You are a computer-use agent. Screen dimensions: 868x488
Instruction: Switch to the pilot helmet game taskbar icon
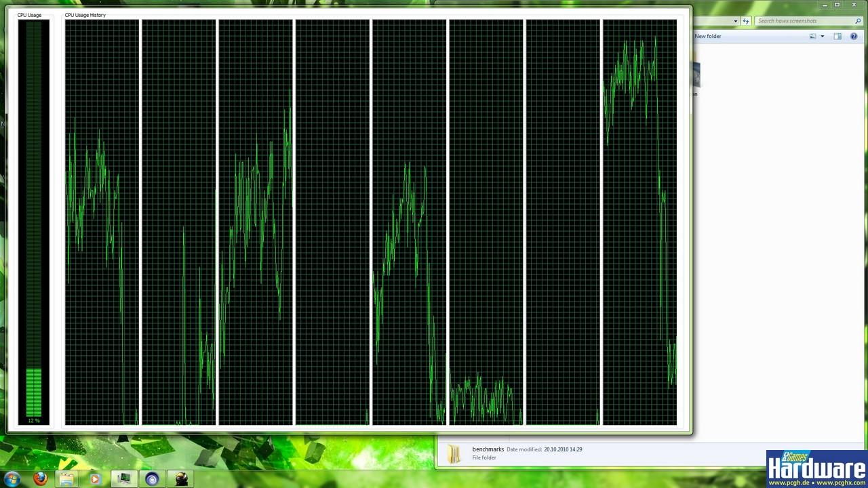(x=181, y=479)
